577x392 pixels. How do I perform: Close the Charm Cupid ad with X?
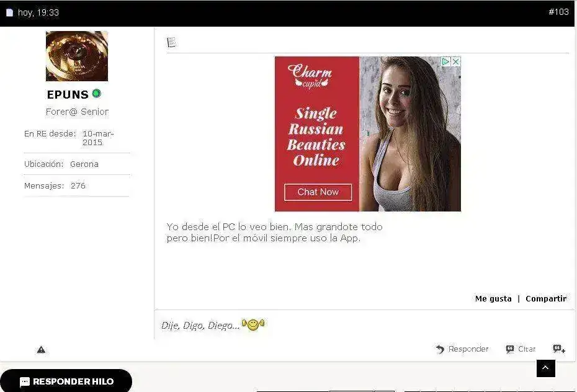coord(456,61)
